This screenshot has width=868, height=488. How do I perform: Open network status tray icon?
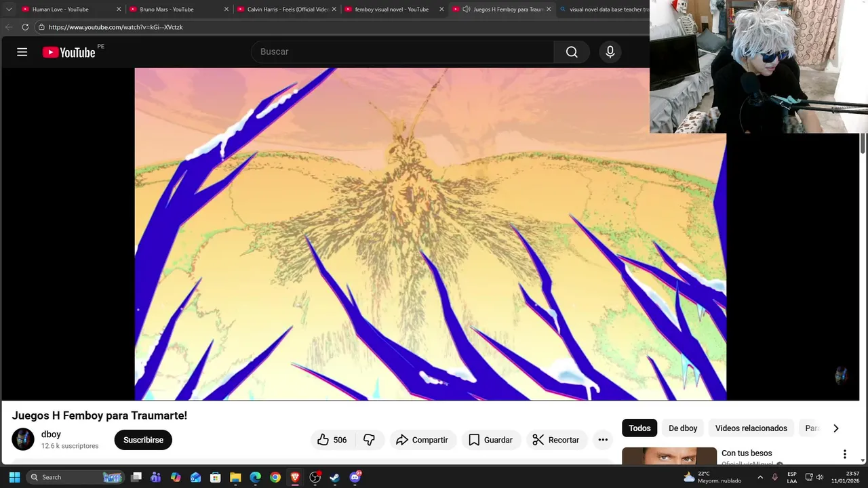[809, 477]
